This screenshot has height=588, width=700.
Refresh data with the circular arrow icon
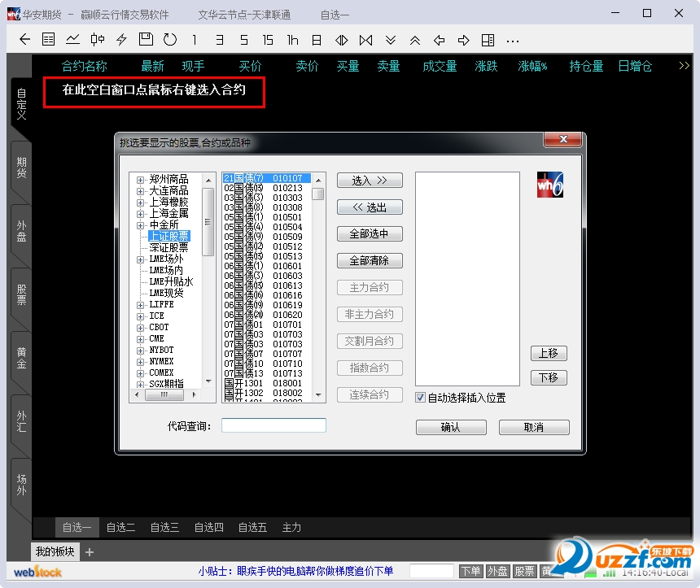(170, 40)
